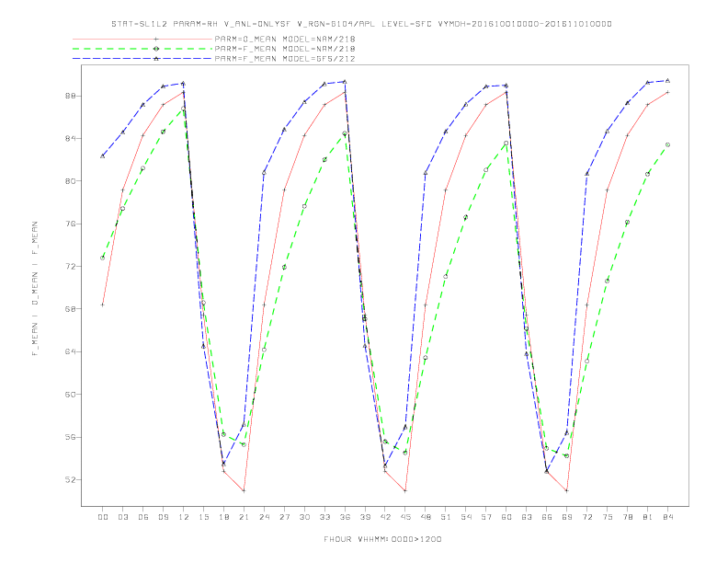This screenshot has height=563, width=728.
Task: Click y-axis tick value 72
Action: click(70, 267)
